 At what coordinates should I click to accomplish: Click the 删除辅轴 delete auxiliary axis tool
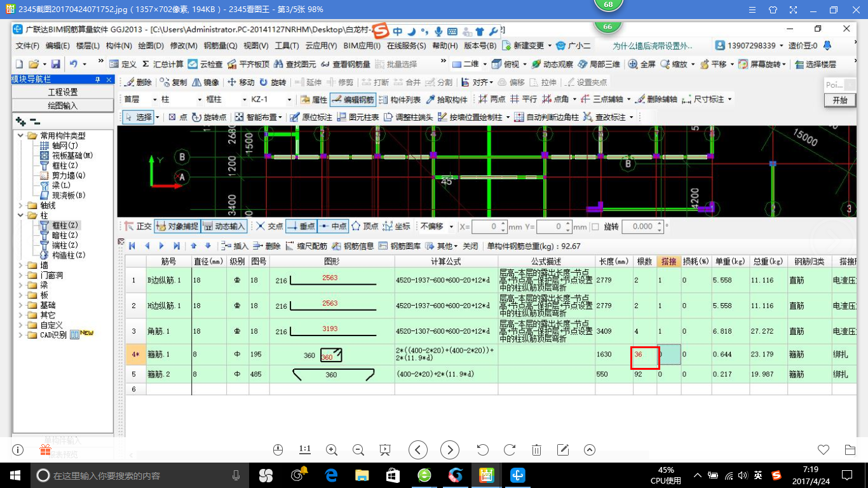[x=656, y=100]
